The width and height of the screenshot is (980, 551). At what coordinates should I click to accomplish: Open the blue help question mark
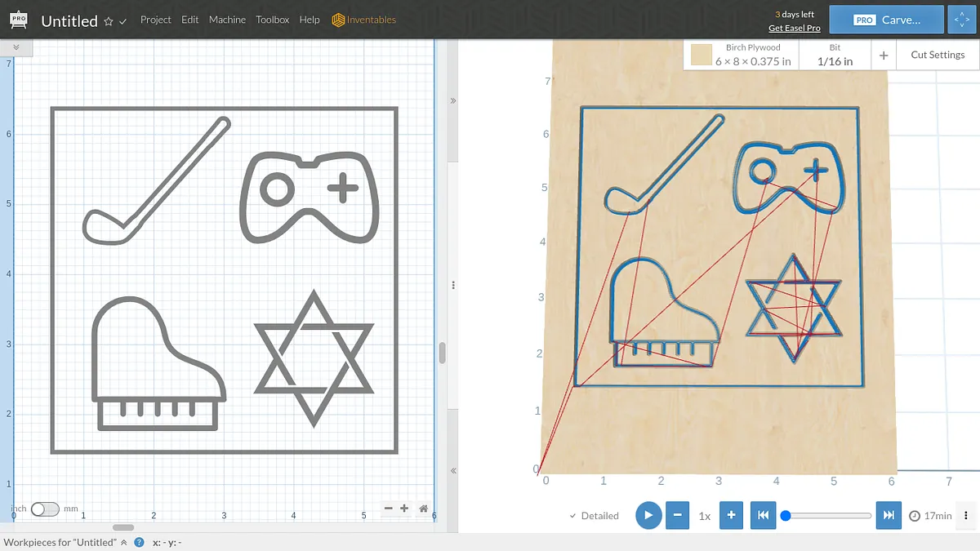coord(139,542)
